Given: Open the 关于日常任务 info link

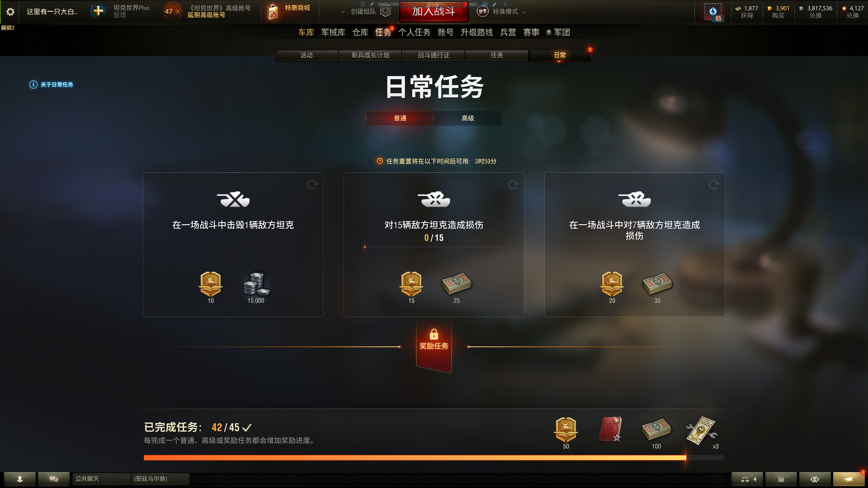Looking at the screenshot, I should pyautogui.click(x=51, y=84).
